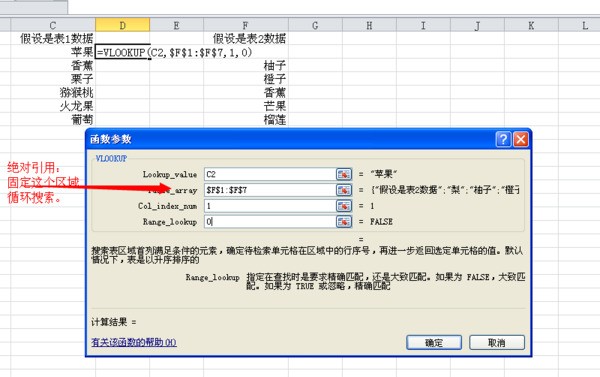Image resolution: width=600 pixels, height=377 pixels.
Task: Select column D header
Action: pyautogui.click(x=122, y=25)
